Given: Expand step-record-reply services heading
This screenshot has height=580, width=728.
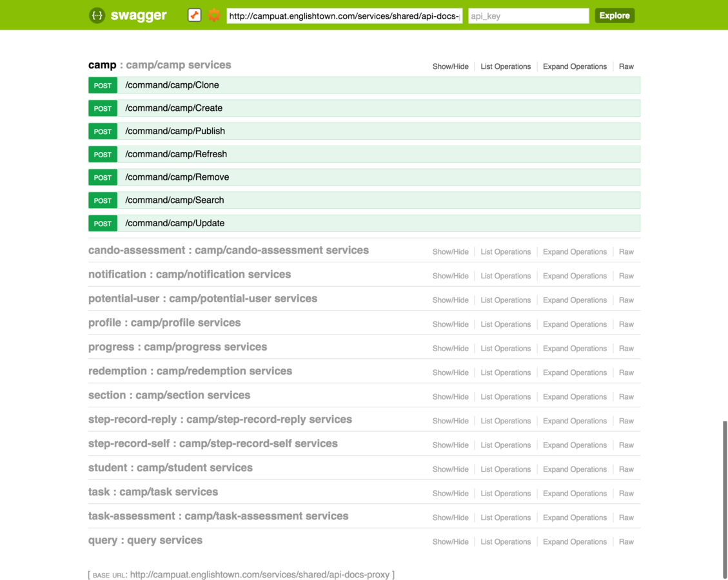Looking at the screenshot, I should (220, 419).
